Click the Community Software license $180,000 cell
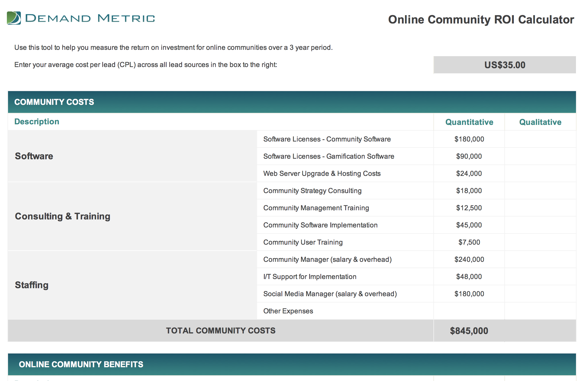This screenshot has width=588, height=381. tap(469, 139)
